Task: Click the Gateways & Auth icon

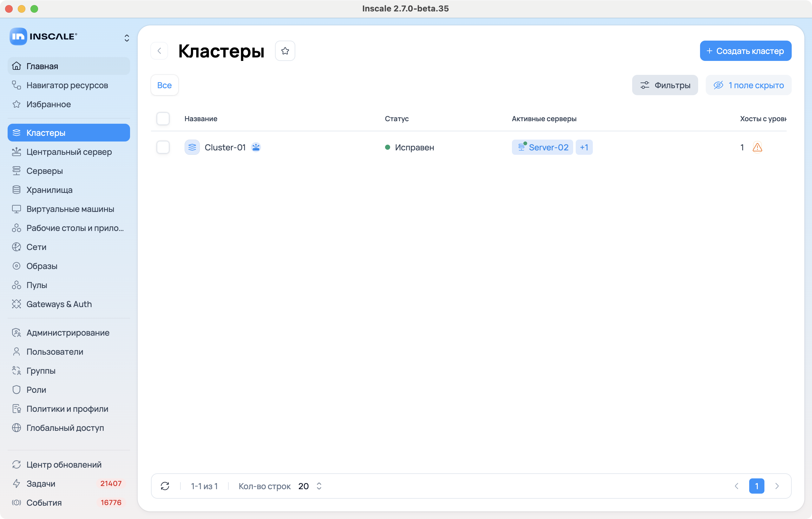Action: [16, 304]
